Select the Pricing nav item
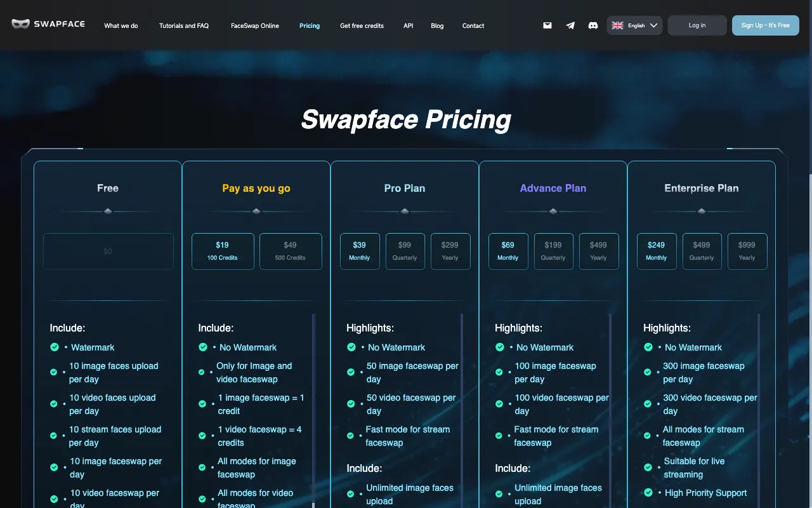The height and width of the screenshot is (508, 812). tap(310, 26)
